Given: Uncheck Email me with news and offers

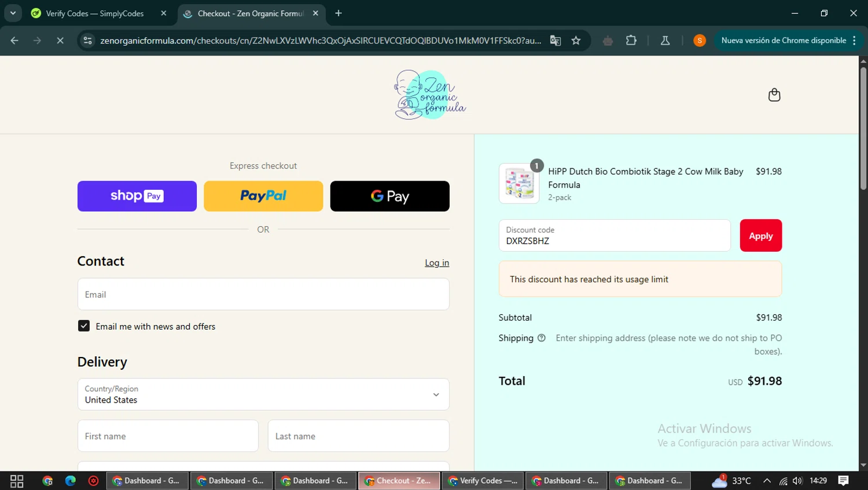Looking at the screenshot, I should pyautogui.click(x=84, y=326).
